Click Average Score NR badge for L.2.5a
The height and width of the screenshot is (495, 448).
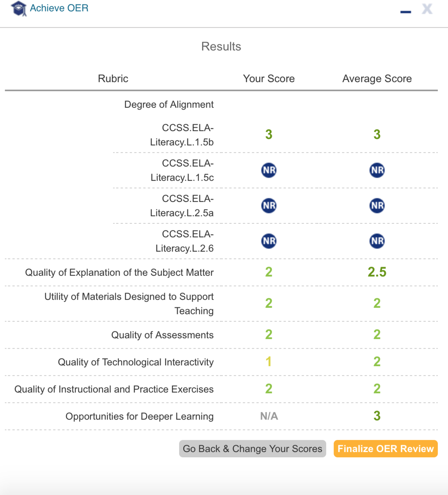coord(377,205)
